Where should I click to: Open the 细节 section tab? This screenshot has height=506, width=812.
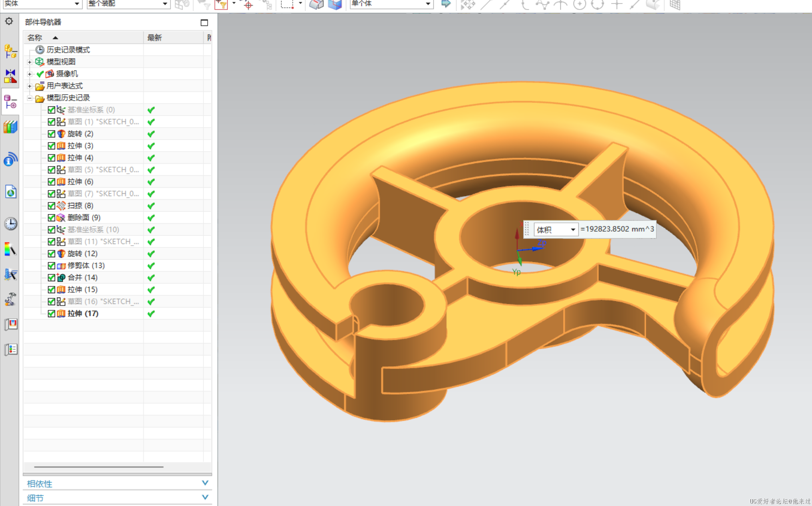[117, 498]
